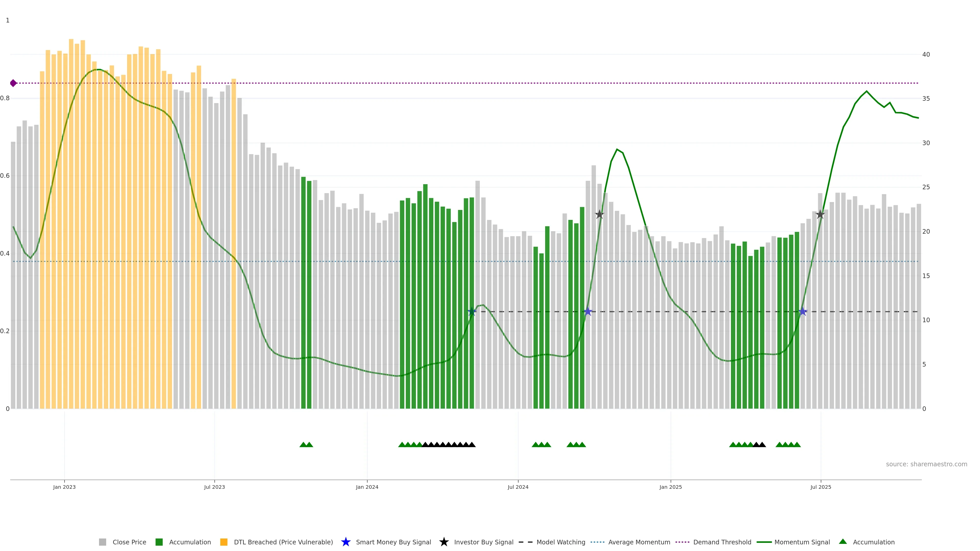This screenshot has width=980, height=551.
Task: Click the blue star marker near Jun 2025
Action: tap(803, 311)
